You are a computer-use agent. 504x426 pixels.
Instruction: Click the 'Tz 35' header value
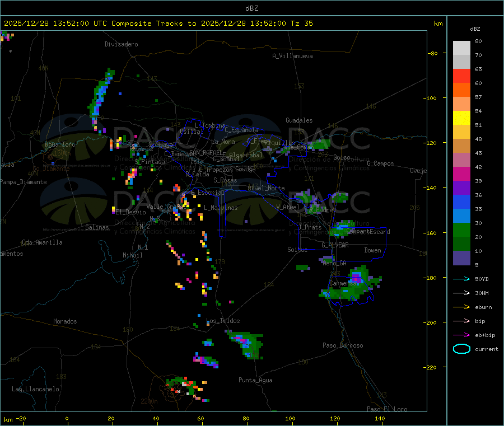pyautogui.click(x=301, y=24)
